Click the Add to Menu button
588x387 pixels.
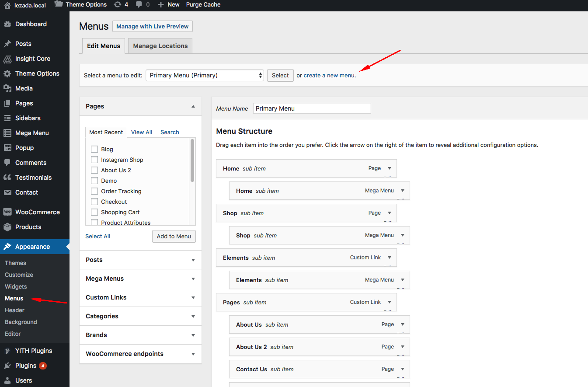tap(174, 236)
